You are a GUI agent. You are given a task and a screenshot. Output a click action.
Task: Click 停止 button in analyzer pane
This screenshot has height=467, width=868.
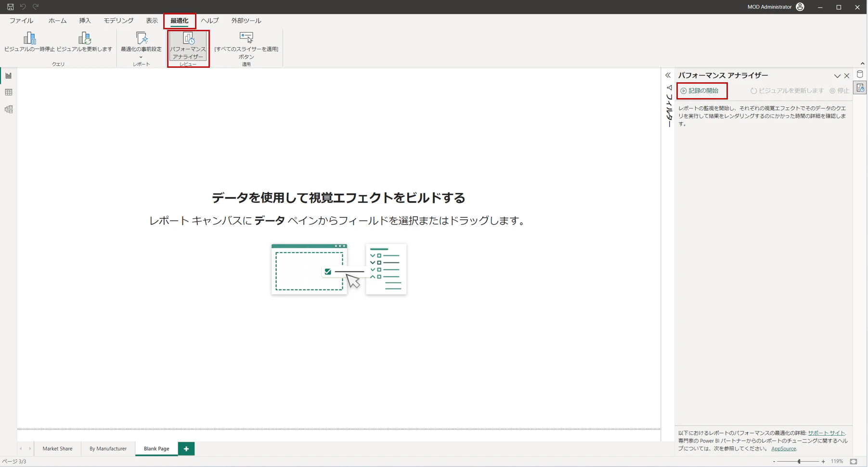(839, 91)
